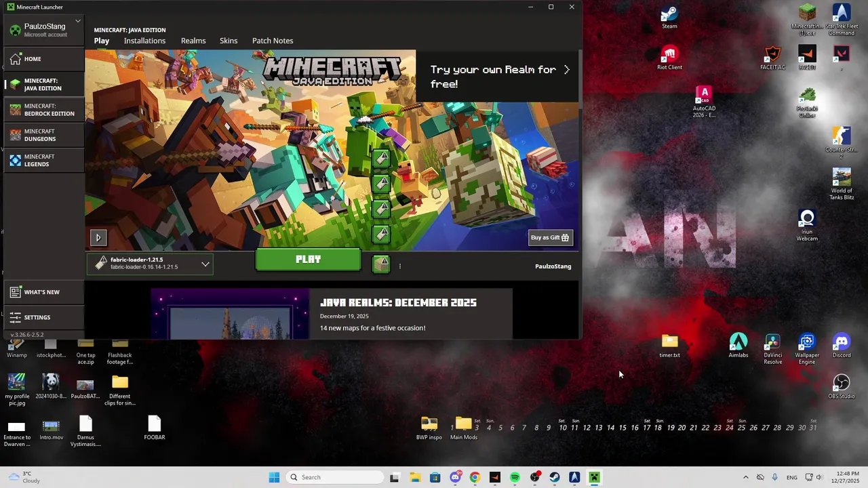
Task: Select the Riot Client desktop shortcut
Action: [x=669, y=58]
